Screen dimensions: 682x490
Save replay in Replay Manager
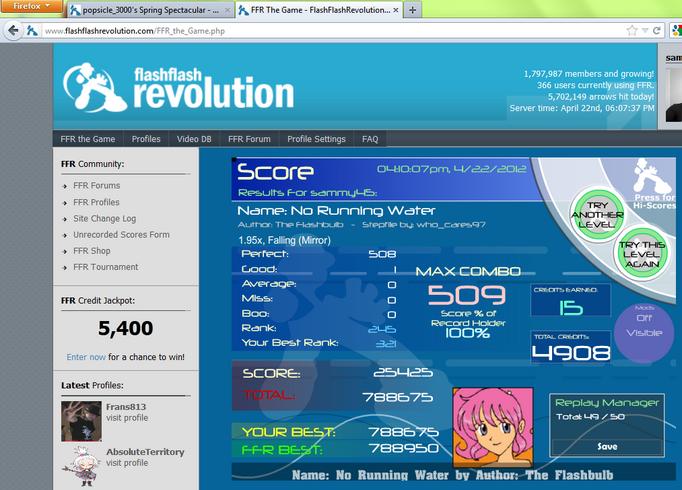click(x=607, y=447)
